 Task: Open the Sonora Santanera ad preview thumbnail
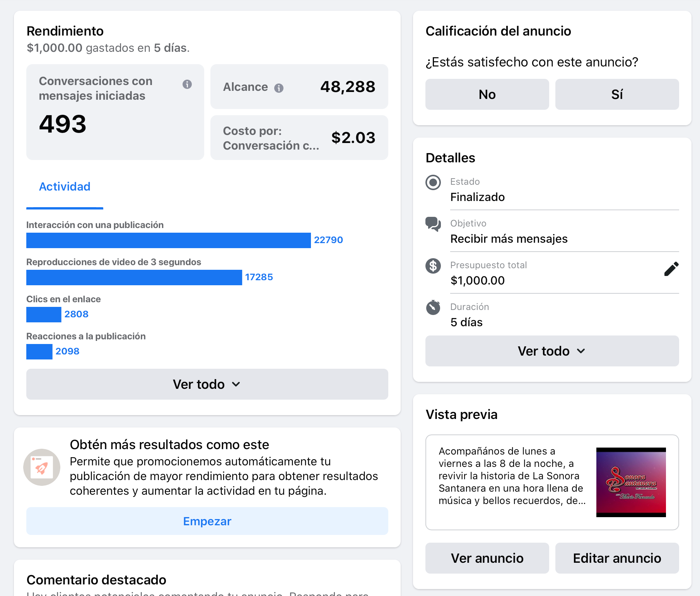(631, 482)
